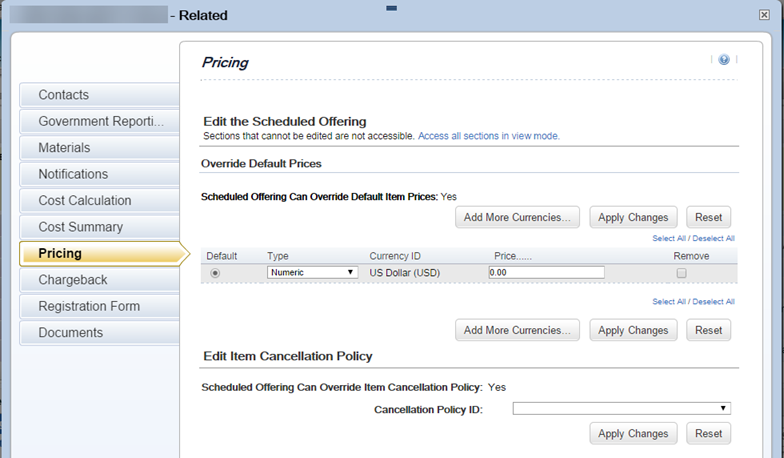Click the minimize bar at dialog top
Image resolution: width=784 pixels, height=458 pixels.
(392, 8)
